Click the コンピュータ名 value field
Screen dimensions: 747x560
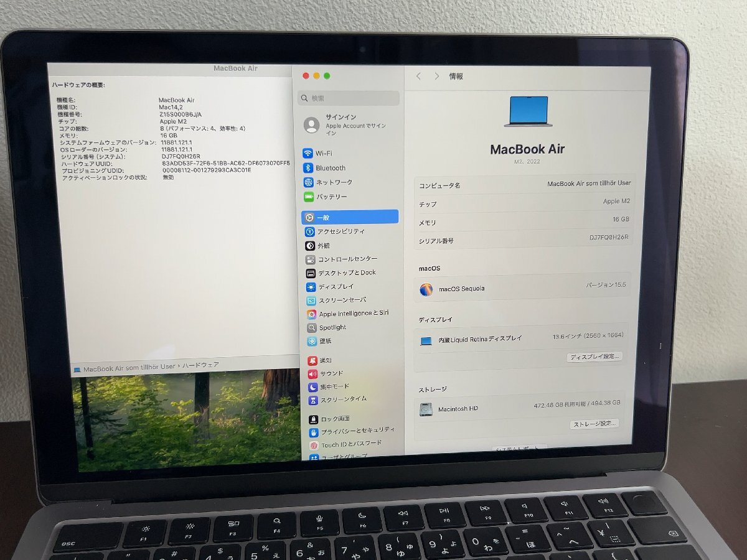(x=589, y=184)
